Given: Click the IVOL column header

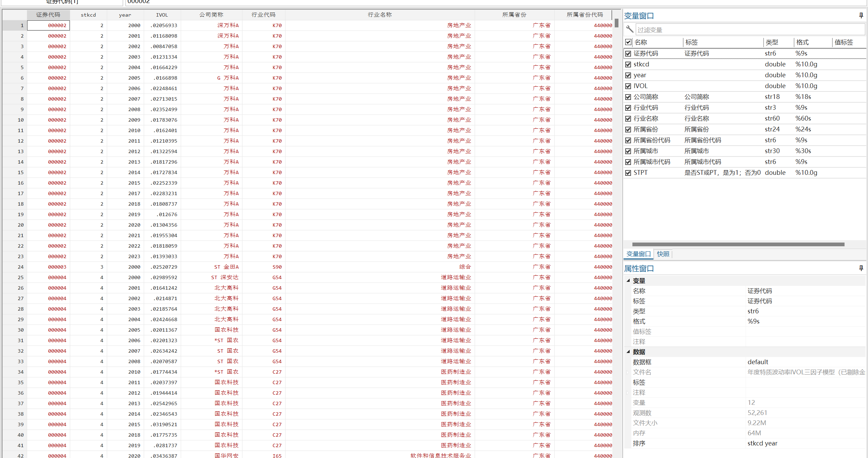Looking at the screenshot, I should pyautogui.click(x=162, y=15).
